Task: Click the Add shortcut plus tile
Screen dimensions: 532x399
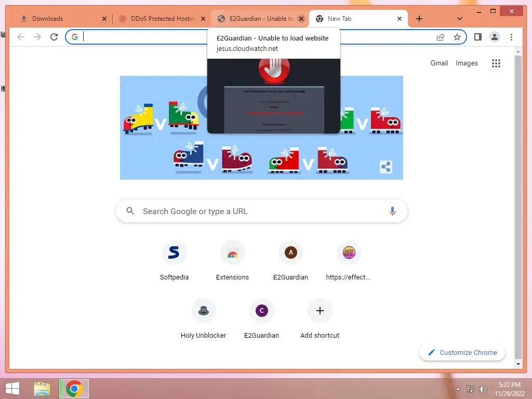Action: point(320,319)
